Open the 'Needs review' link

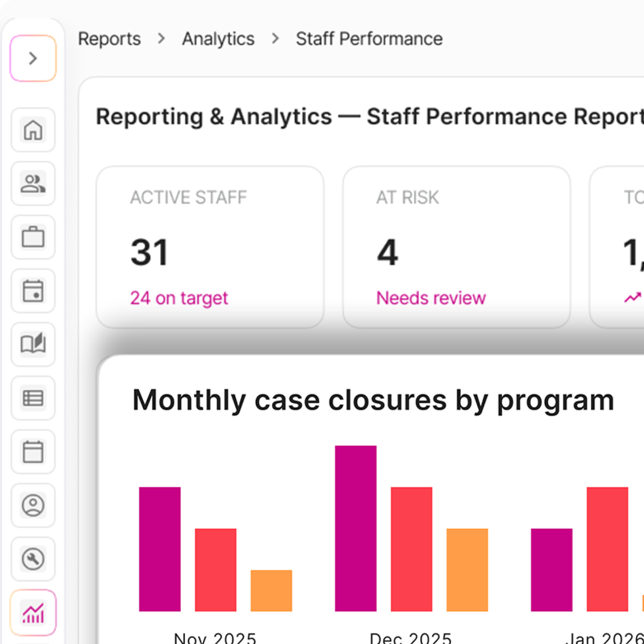(430, 298)
